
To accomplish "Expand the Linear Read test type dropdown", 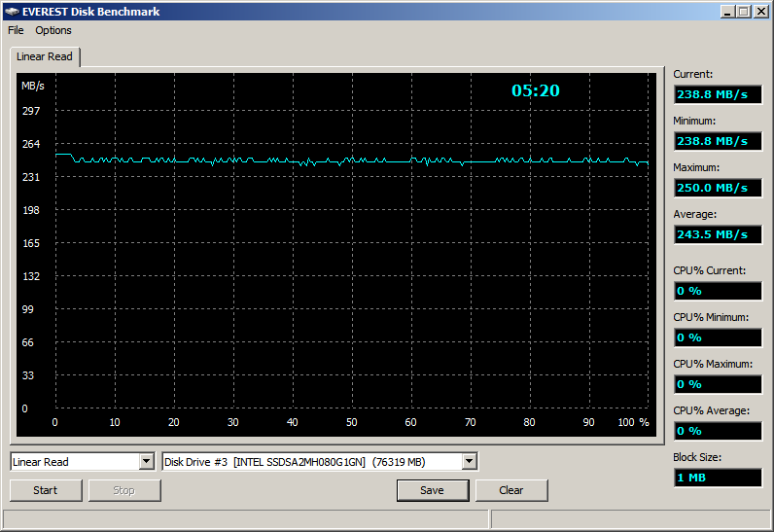I will pyautogui.click(x=146, y=462).
